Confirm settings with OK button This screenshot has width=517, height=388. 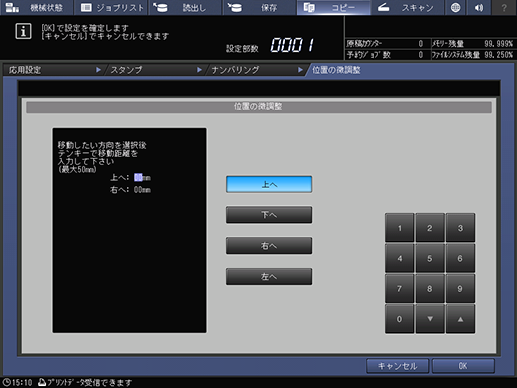coord(463,366)
